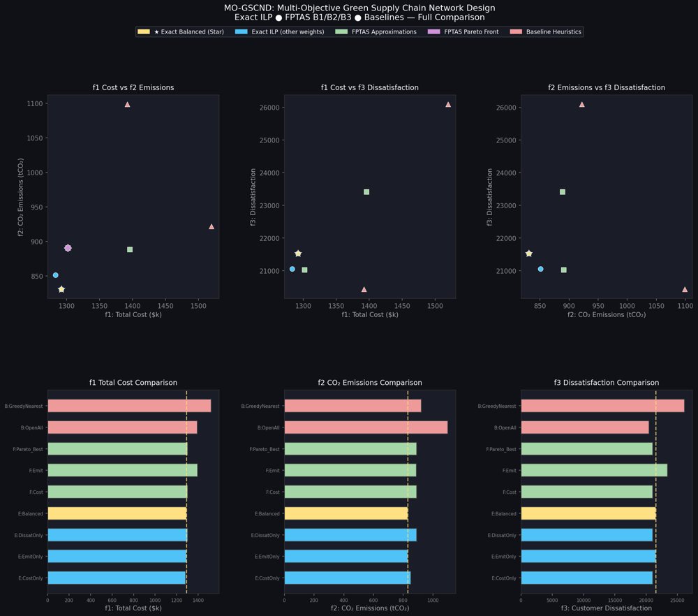Image resolution: width=698 pixels, height=616 pixels.
Task: Click the yellow star in f1 Cost vs f3 Dissatisfaction
Action: pos(298,254)
